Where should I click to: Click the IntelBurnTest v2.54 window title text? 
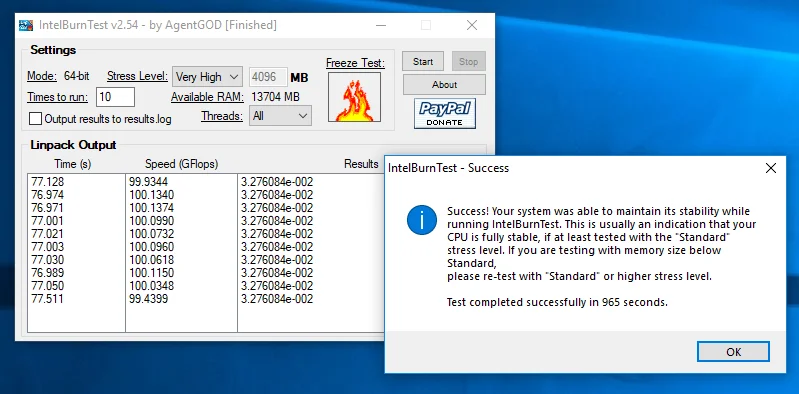[158, 25]
